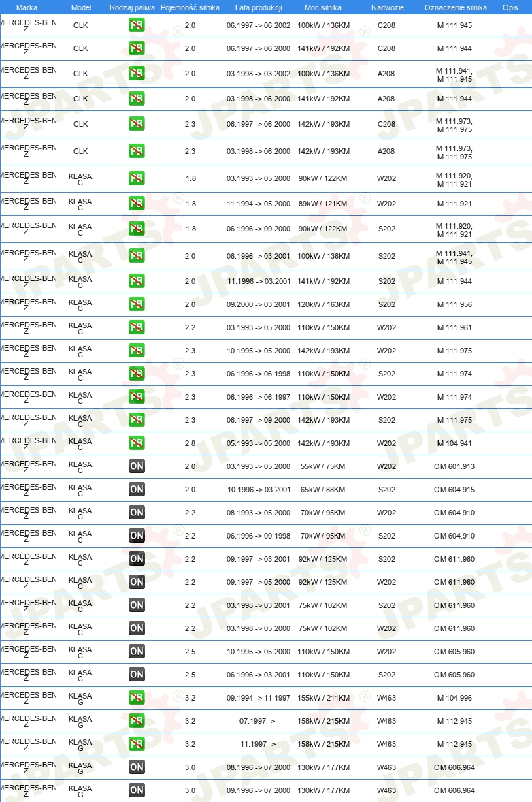
Task: Click the Opis column header
Action: 510,7
